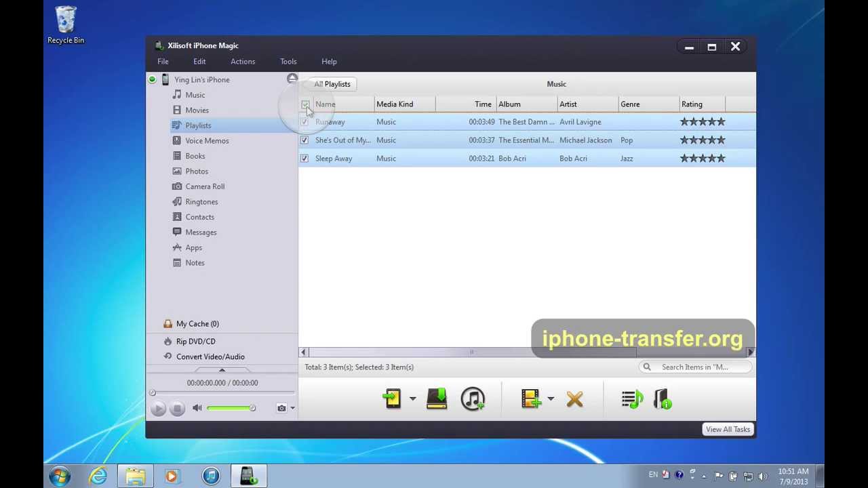The width and height of the screenshot is (868, 488).
Task: Open the Help menu
Action: [329, 62]
